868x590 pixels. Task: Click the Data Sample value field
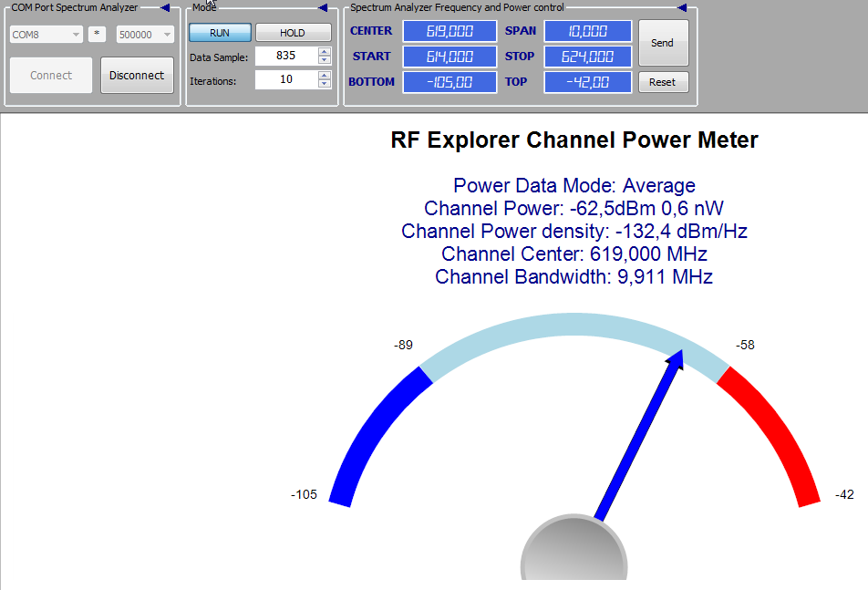[286, 56]
